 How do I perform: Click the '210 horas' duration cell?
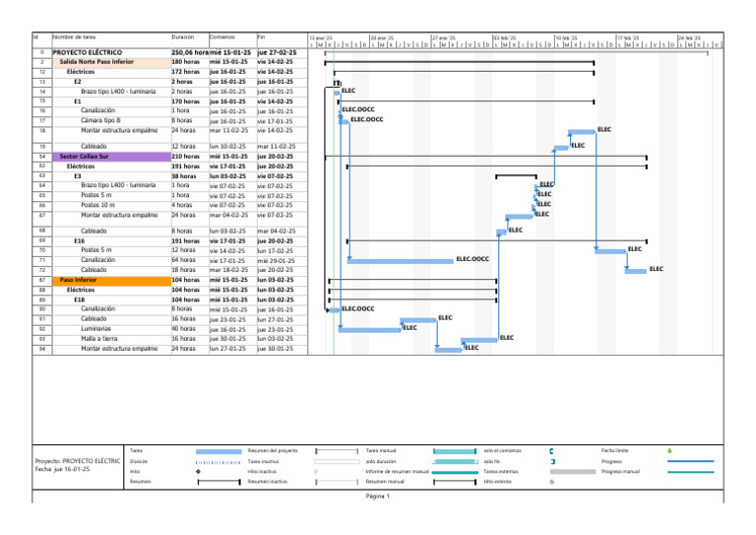186,157
